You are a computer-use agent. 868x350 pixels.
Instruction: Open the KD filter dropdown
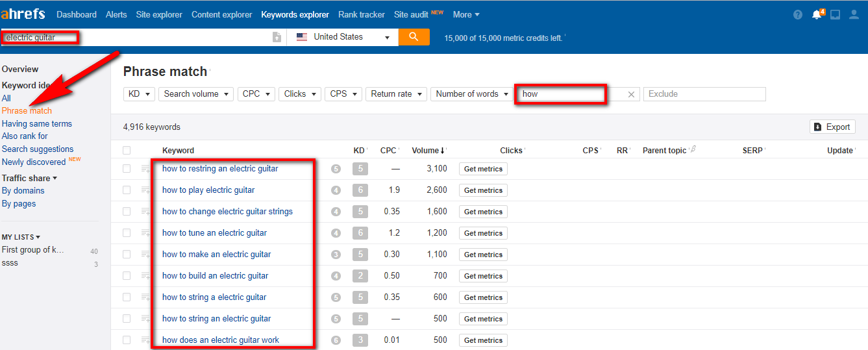[x=139, y=94]
